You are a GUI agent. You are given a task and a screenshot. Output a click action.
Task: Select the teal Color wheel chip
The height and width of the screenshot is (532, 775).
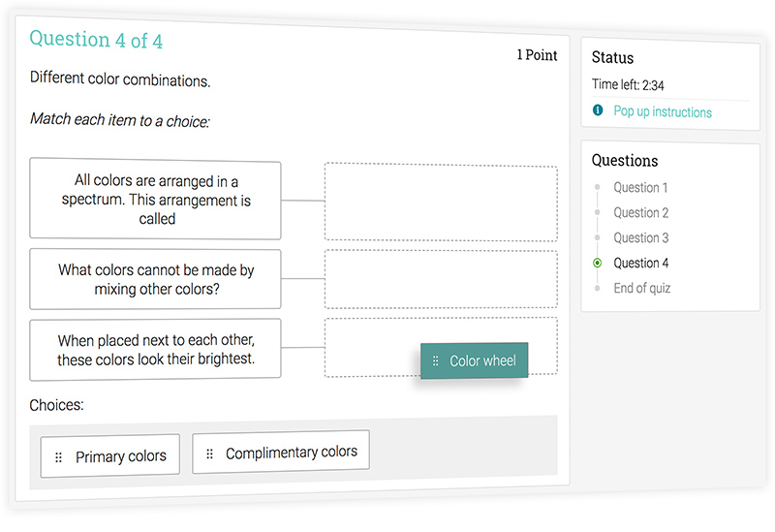(x=475, y=360)
